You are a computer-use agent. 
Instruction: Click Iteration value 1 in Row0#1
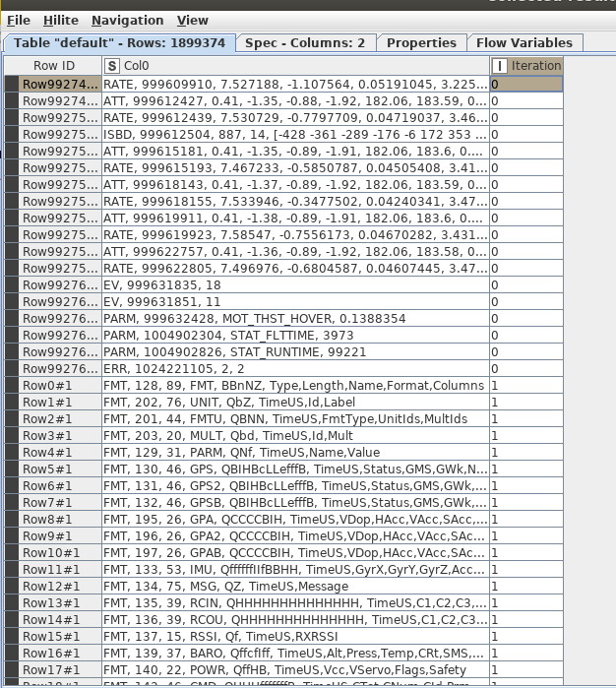[526, 385]
